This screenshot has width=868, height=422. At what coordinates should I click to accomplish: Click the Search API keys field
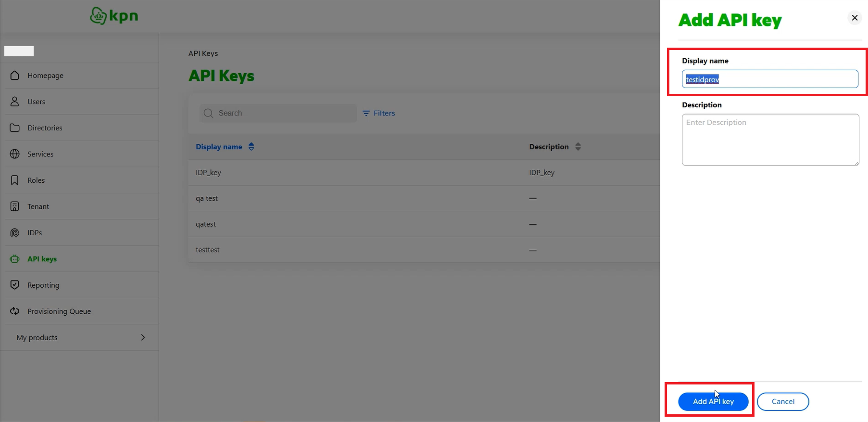coord(278,113)
